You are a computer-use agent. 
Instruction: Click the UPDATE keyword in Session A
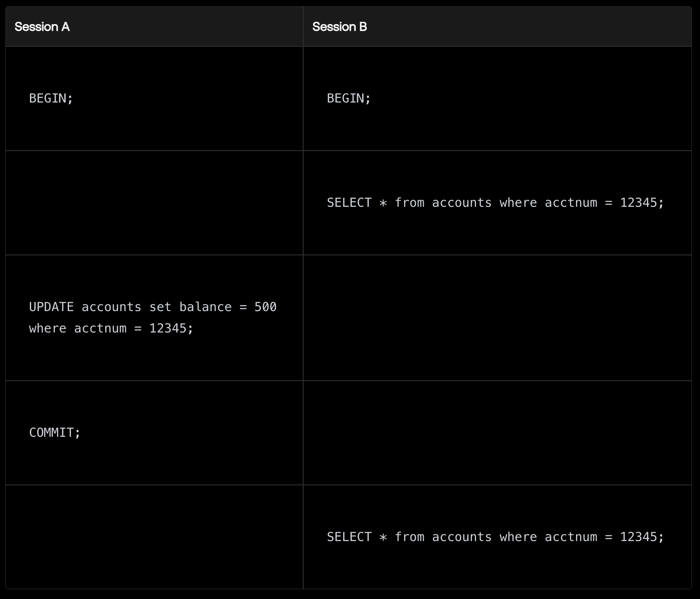point(51,307)
